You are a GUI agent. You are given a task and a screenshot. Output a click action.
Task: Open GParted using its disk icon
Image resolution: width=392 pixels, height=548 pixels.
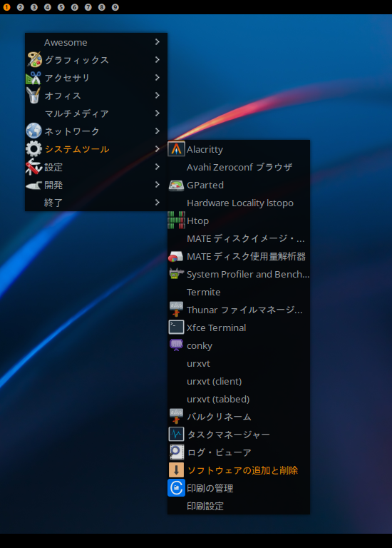(x=176, y=186)
